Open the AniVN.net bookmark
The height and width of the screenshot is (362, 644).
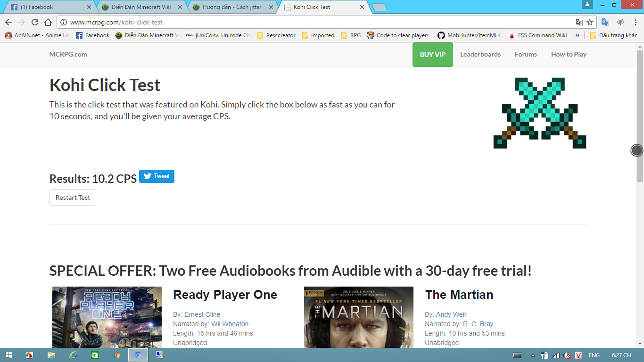coord(37,35)
